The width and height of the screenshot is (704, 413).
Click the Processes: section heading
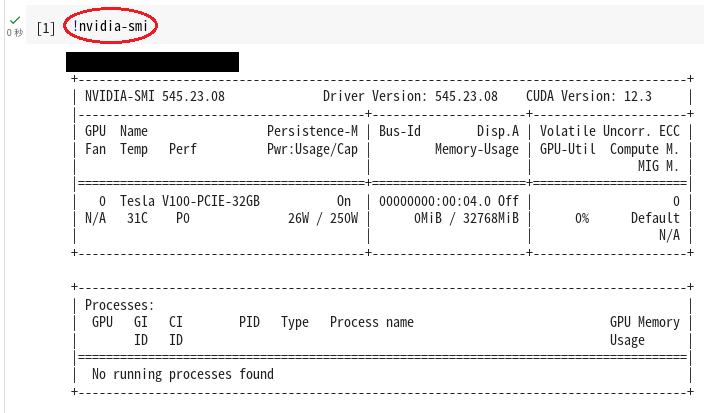pos(119,305)
